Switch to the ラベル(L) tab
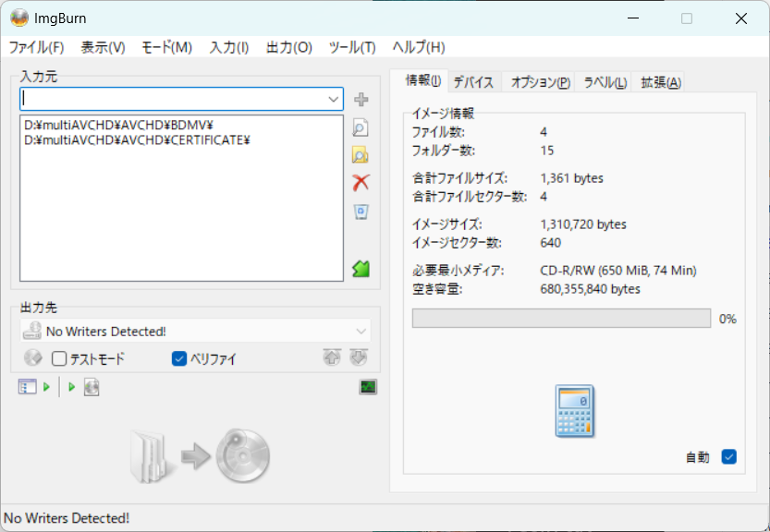 [605, 82]
